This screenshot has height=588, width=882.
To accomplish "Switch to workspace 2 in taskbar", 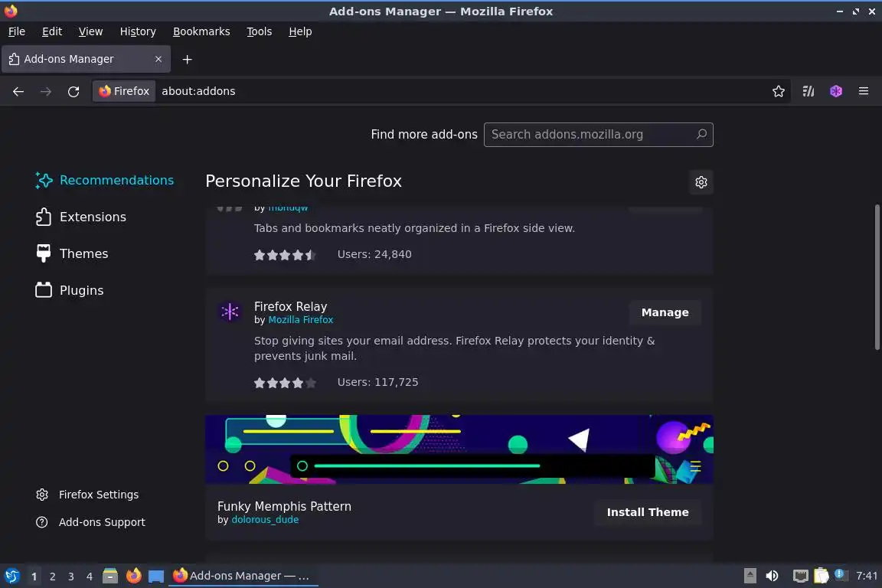I will click(52, 577).
